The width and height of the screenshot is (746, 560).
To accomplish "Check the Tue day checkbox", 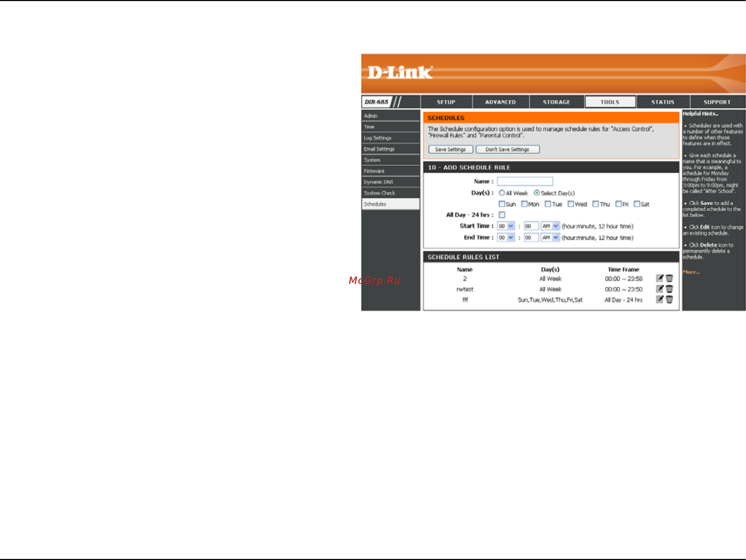I will click(x=548, y=204).
